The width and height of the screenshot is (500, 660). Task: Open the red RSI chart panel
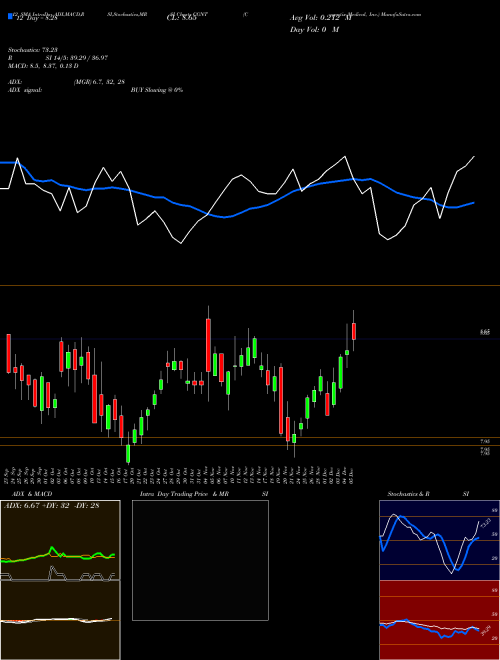point(439,620)
